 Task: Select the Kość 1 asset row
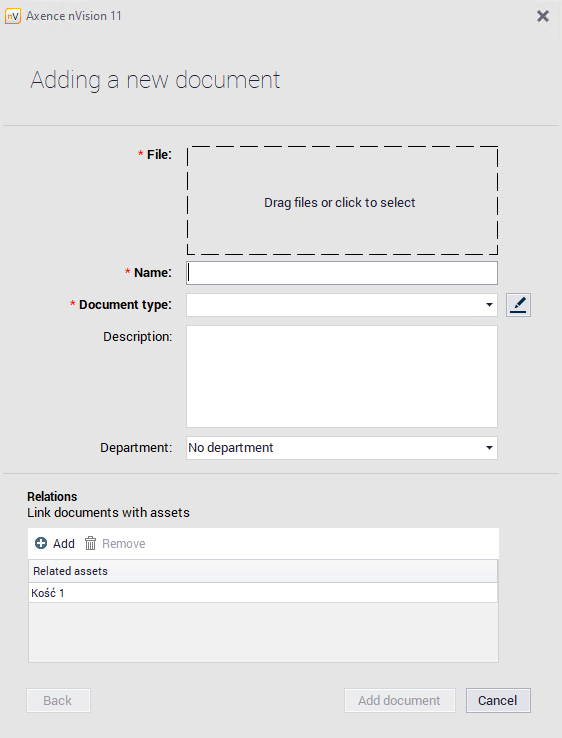[263, 593]
